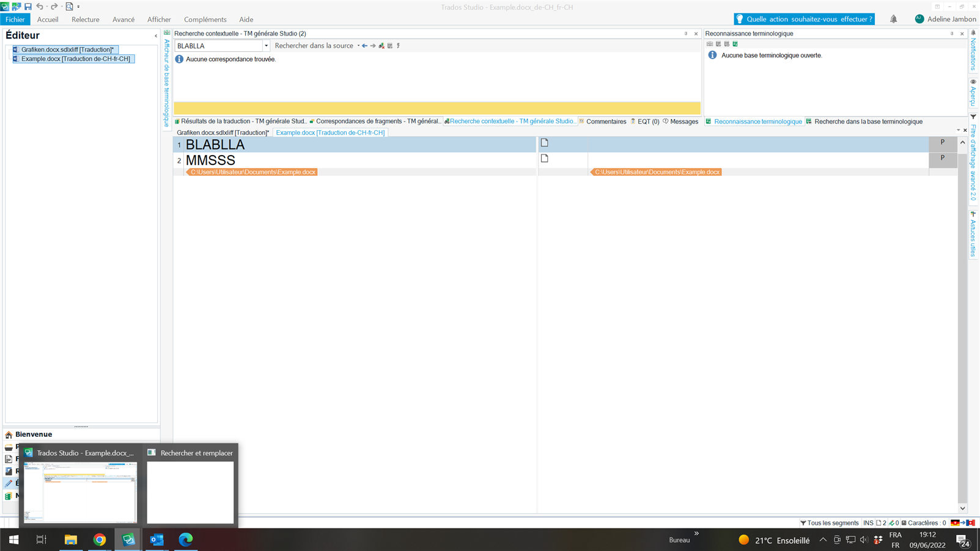The width and height of the screenshot is (980, 551).
Task: Select Trados Studio Example.docx window thumbnail
Action: pos(80,485)
